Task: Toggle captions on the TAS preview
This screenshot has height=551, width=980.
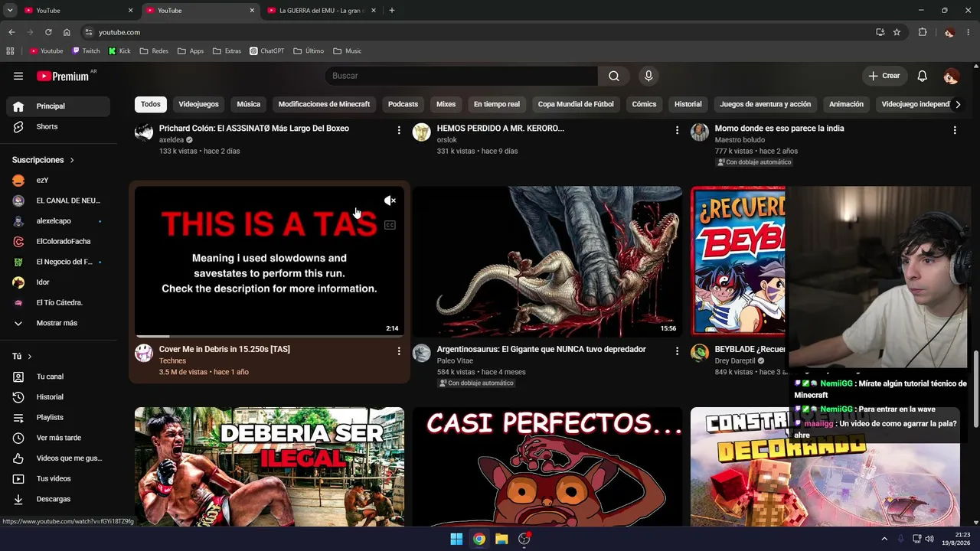Action: click(x=390, y=225)
